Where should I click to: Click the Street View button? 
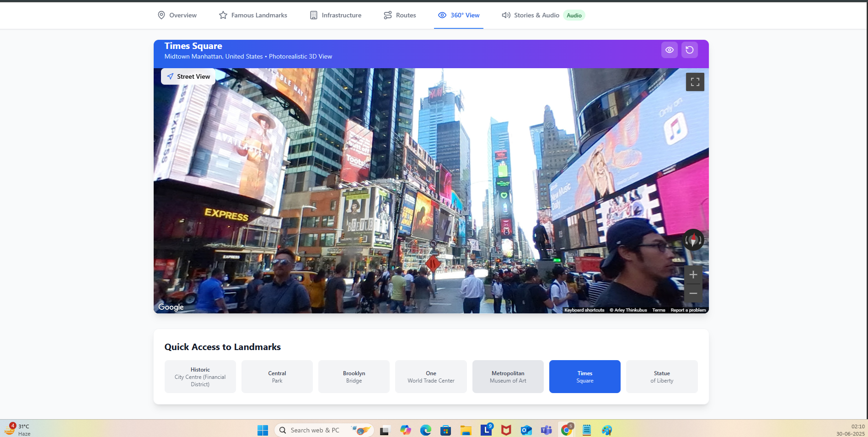click(188, 76)
